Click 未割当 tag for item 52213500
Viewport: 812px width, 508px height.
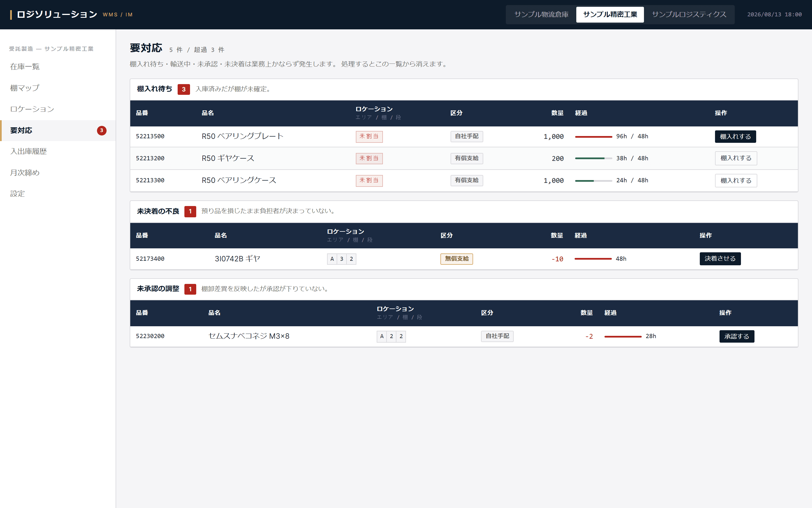[369, 136]
